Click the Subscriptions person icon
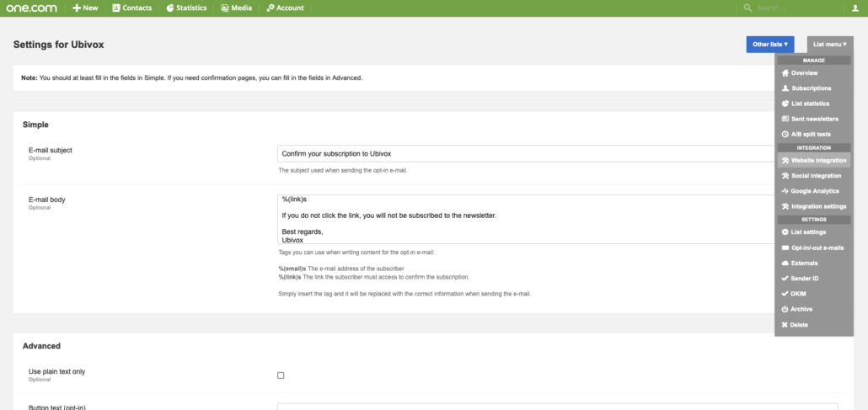 785,88
